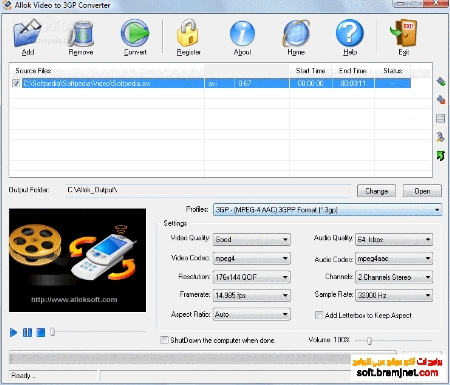Click the preview image with alloksoft.com URL
This screenshot has height=385, width=450.
pyautogui.click(x=77, y=260)
